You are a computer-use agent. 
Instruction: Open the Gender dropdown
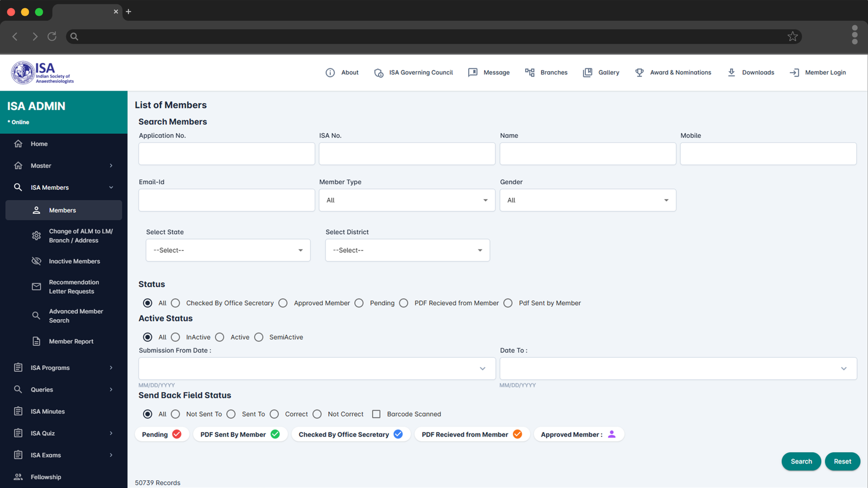point(588,200)
